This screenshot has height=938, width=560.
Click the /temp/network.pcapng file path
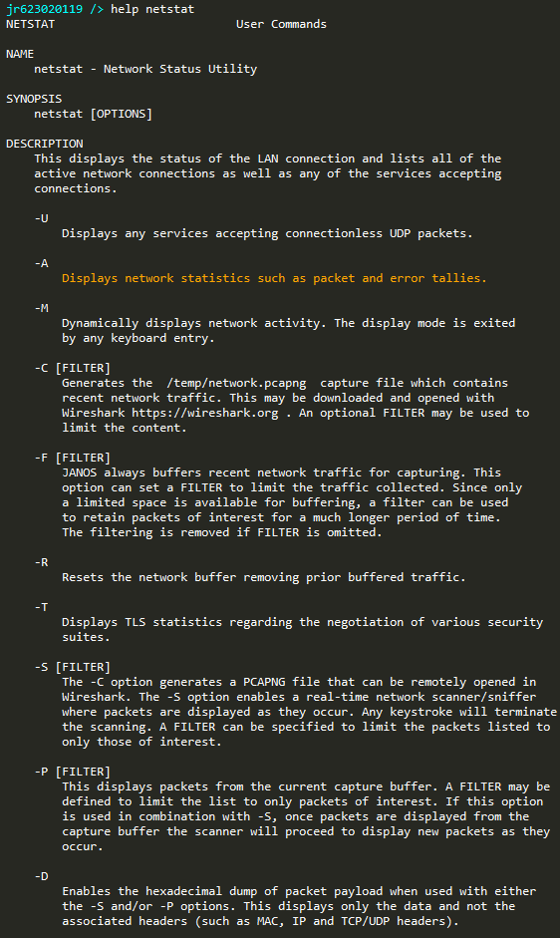[x=236, y=383]
